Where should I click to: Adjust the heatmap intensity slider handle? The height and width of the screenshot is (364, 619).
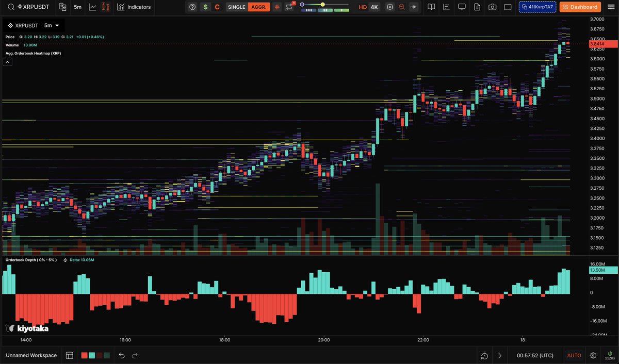tap(322, 5)
